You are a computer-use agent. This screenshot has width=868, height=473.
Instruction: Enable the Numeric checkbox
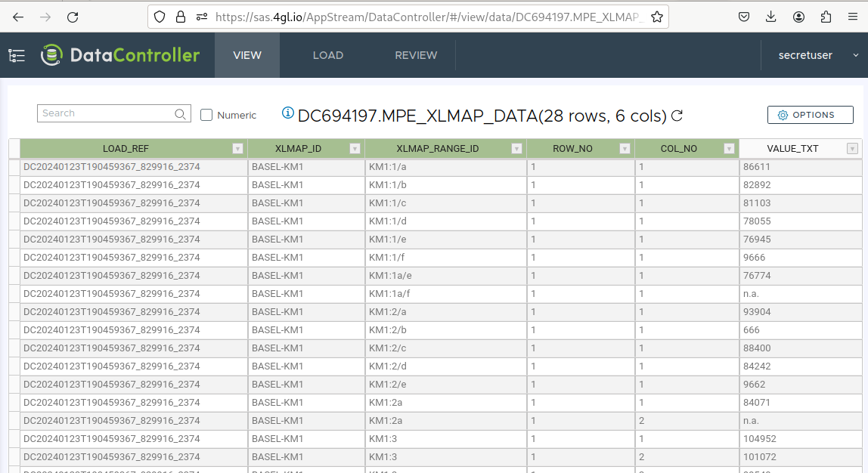206,115
